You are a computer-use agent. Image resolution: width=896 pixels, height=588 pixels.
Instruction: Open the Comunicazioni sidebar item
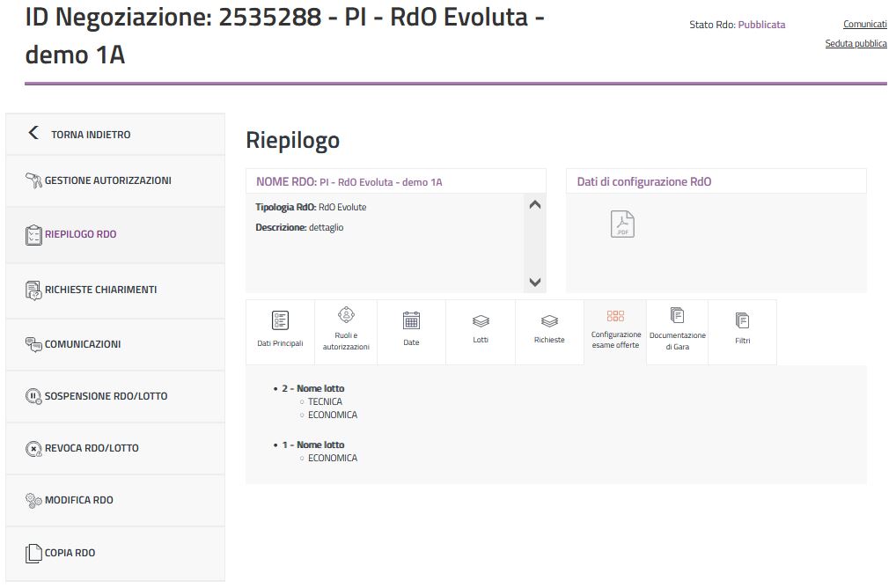point(83,344)
